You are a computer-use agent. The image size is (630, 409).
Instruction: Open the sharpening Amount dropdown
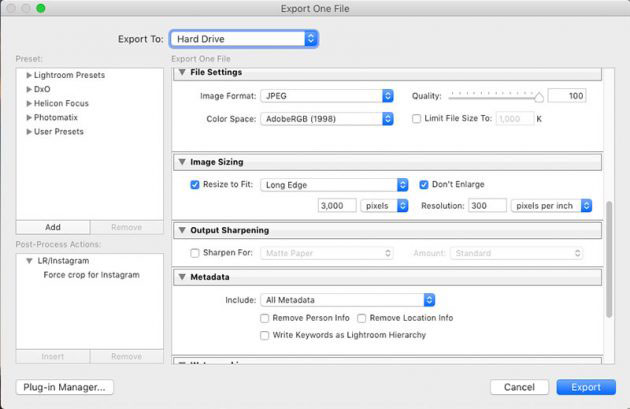[x=517, y=253]
